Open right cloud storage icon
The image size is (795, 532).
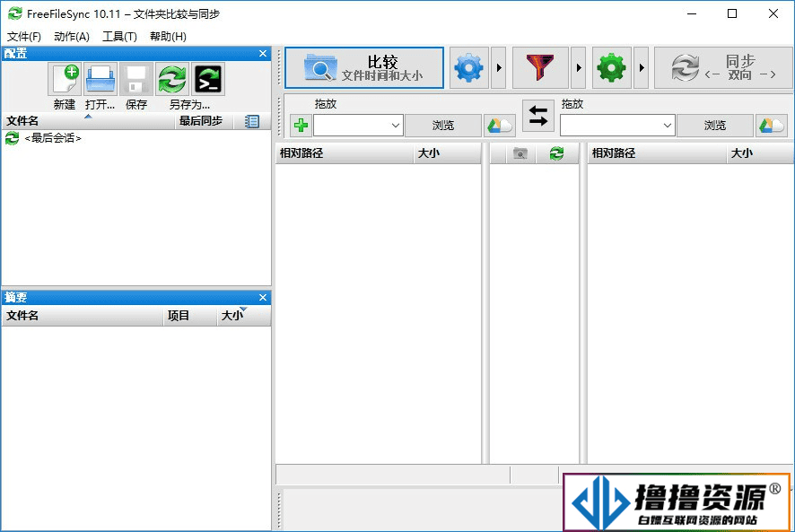pyautogui.click(x=772, y=126)
